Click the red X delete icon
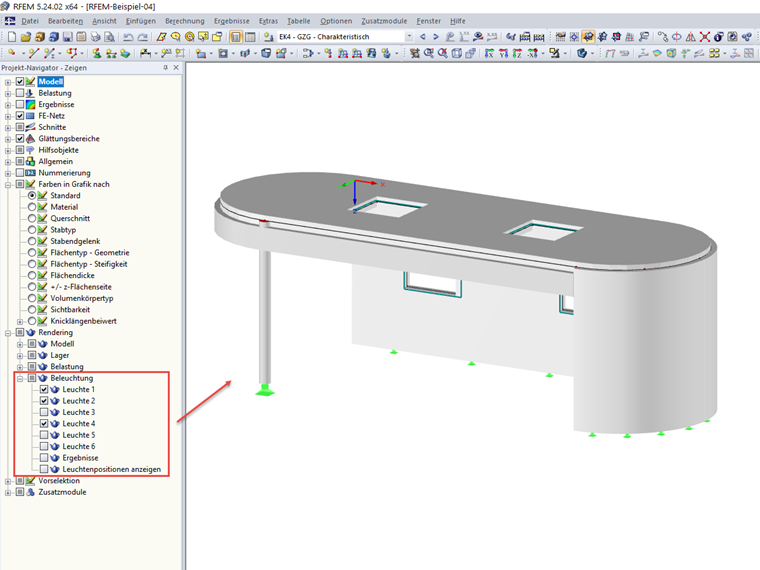This screenshot has height=570, width=760. (705, 37)
